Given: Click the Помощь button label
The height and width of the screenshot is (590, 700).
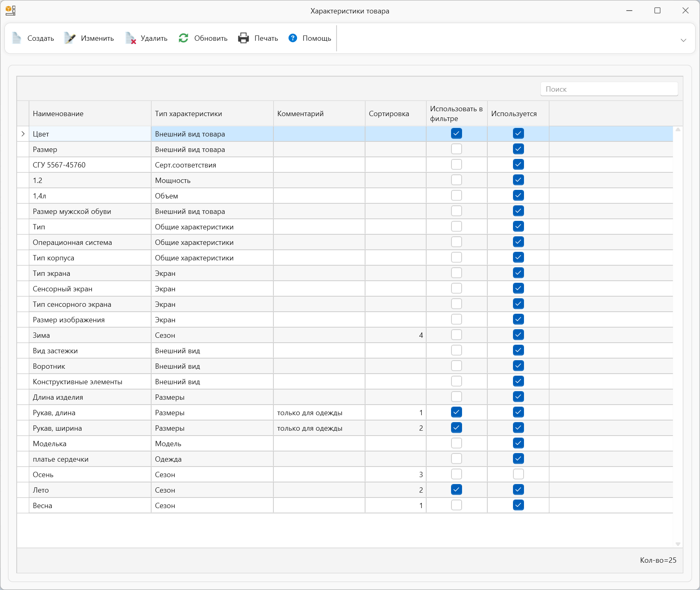Looking at the screenshot, I should point(317,38).
